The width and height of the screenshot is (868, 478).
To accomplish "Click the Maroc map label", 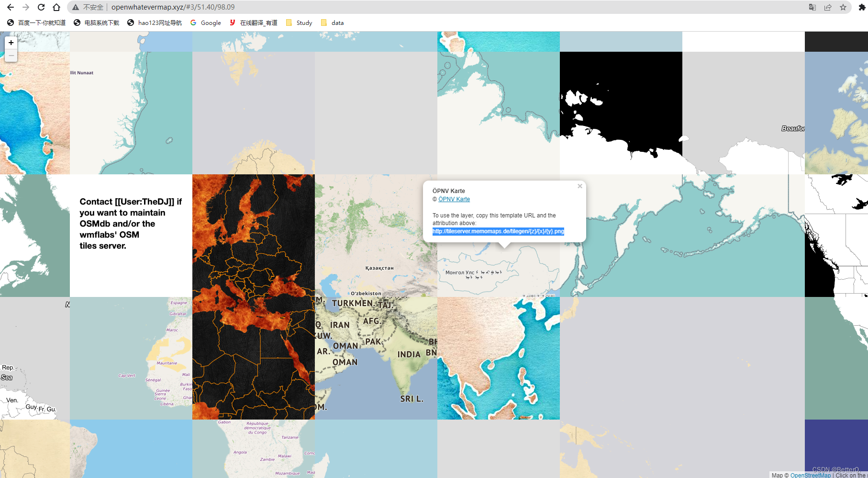I will pos(172,330).
